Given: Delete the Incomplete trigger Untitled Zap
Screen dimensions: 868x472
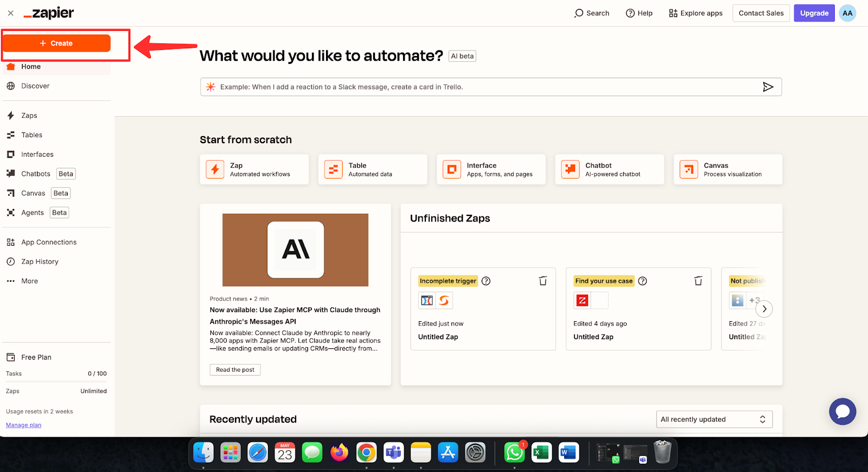Looking at the screenshot, I should tap(542, 281).
